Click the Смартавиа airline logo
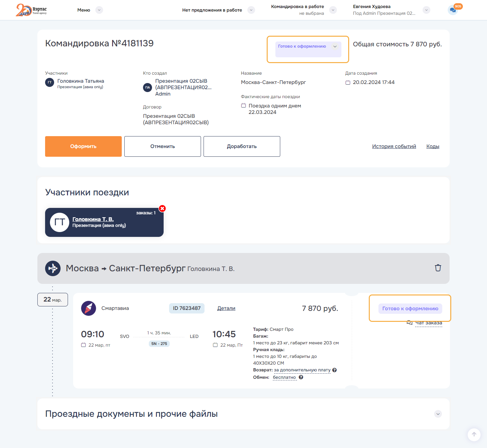Screen dimensions: 487x448 pyautogui.click(x=89, y=308)
